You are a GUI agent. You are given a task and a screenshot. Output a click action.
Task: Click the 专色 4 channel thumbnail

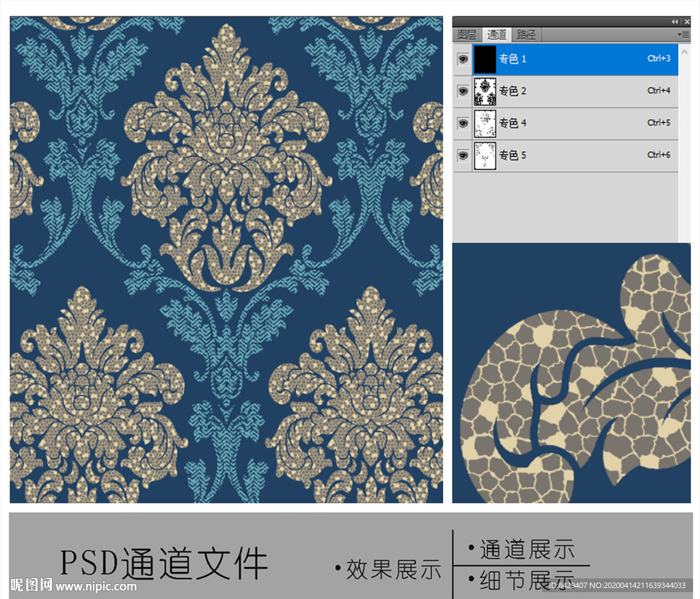pyautogui.click(x=485, y=124)
